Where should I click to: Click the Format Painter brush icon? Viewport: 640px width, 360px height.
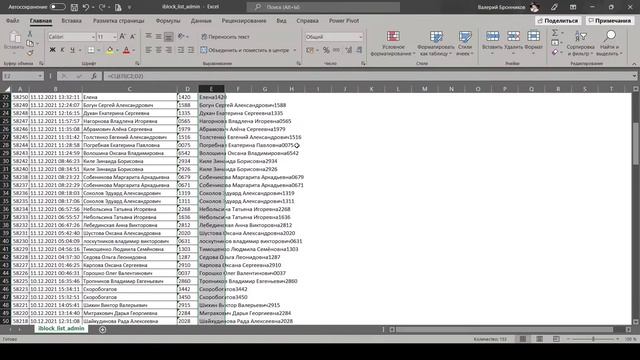coord(30,53)
